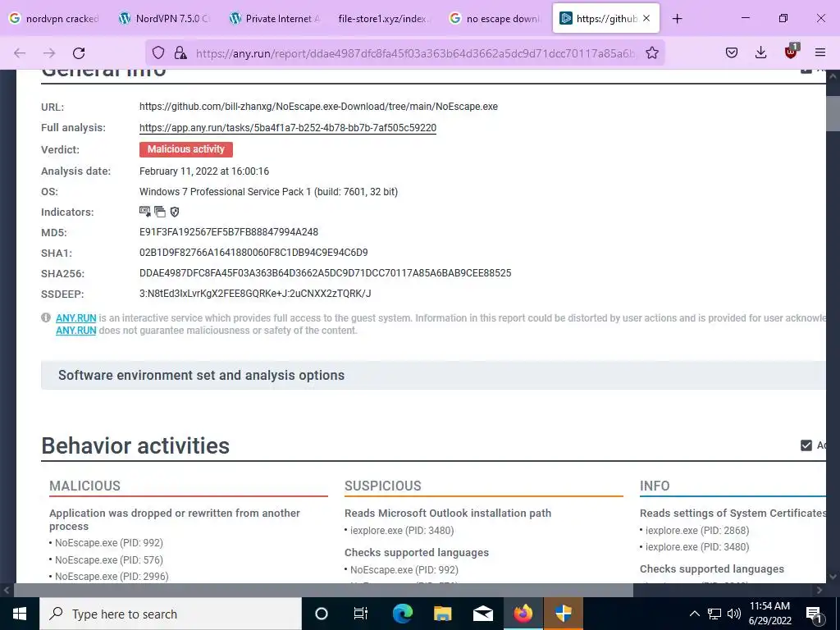Click the taskbar clock showing 11:54 AM
Screen dimensions: 840x630
pyautogui.click(x=769, y=614)
